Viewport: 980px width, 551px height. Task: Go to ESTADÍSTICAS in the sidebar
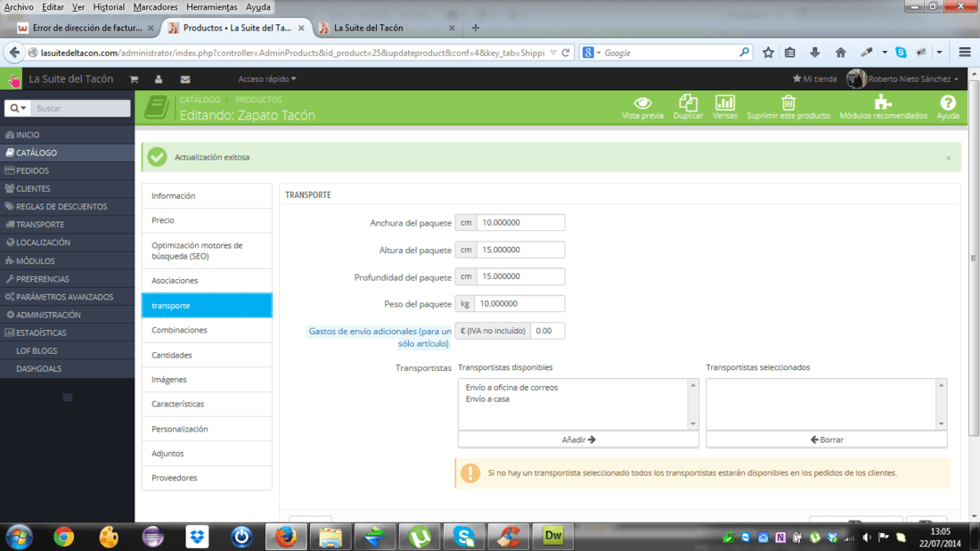point(68,333)
